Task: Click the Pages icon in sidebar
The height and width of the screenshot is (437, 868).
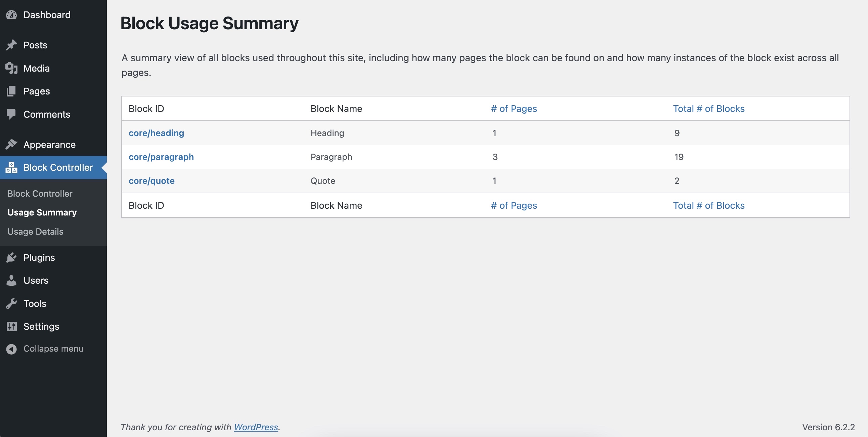Action: [x=11, y=91]
